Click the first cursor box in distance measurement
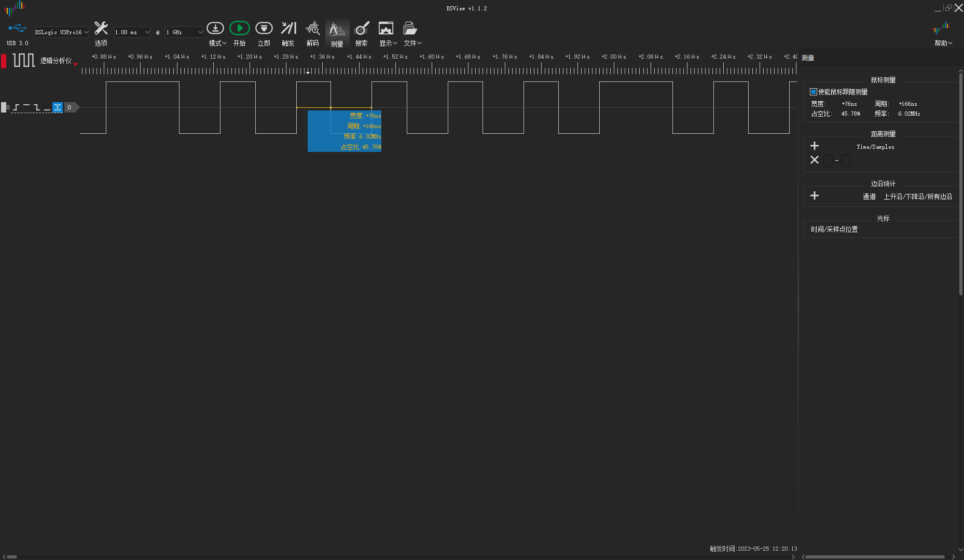 point(828,161)
